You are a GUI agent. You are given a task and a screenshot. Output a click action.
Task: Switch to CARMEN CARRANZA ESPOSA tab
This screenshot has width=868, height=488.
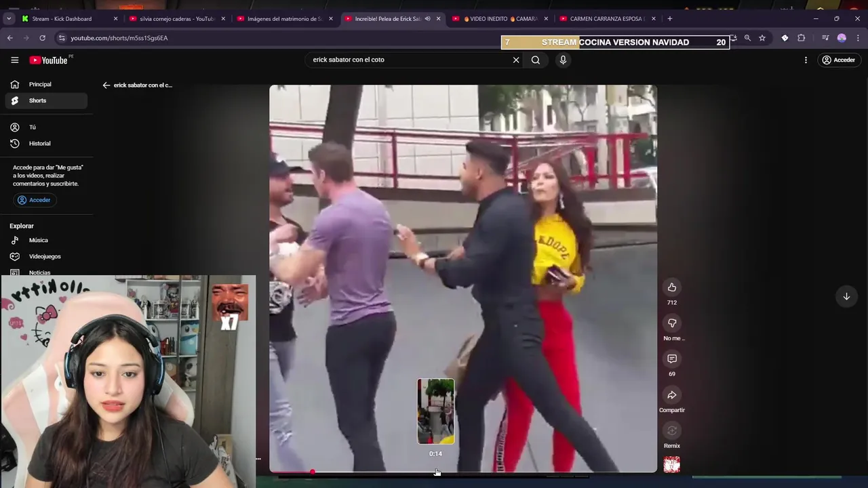click(x=607, y=19)
